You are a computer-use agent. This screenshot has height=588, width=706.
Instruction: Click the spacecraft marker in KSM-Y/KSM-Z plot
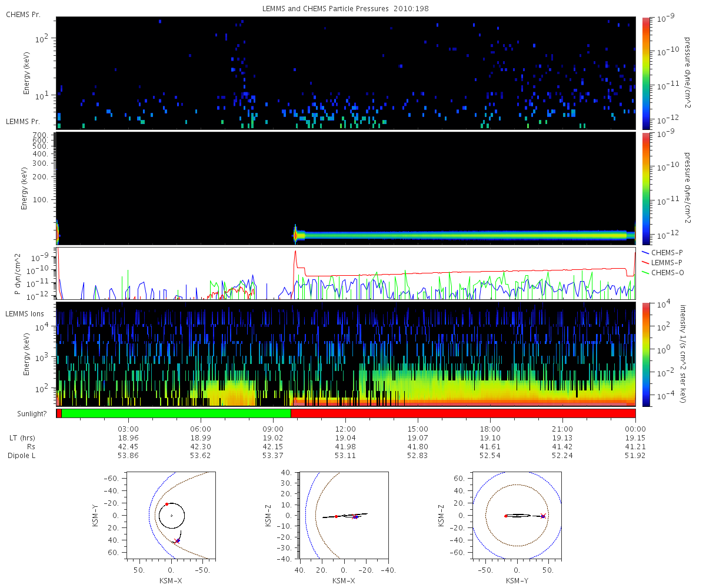pyautogui.click(x=542, y=516)
